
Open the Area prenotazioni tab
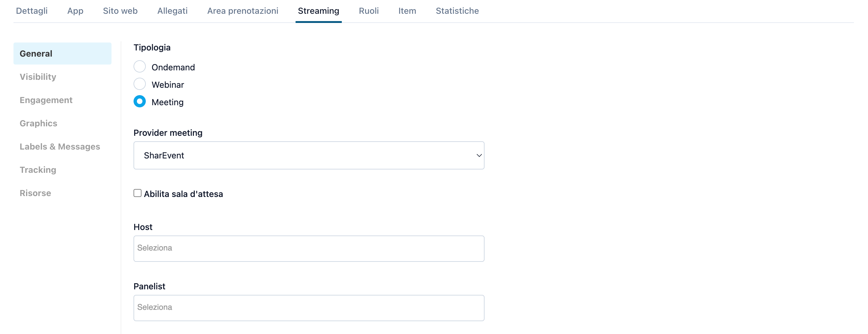point(243,11)
